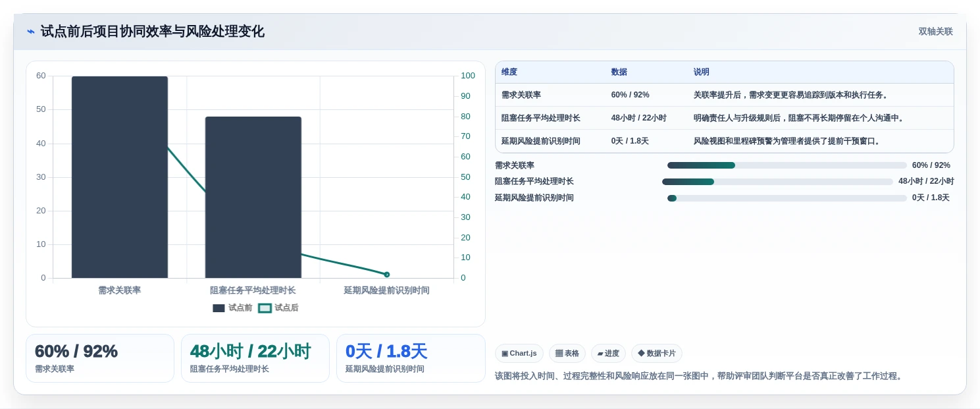Click the left axis value 60
Screen dimensions: 980x409
click(41, 76)
